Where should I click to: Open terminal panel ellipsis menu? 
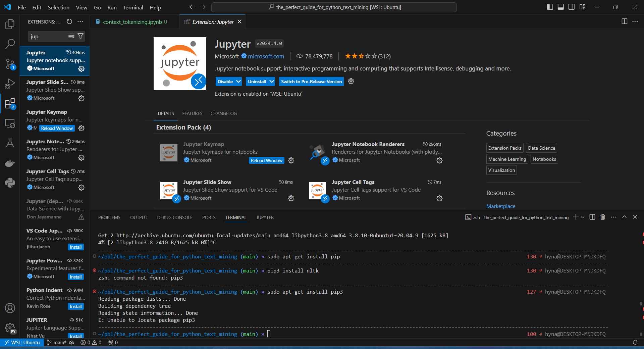(x=613, y=217)
